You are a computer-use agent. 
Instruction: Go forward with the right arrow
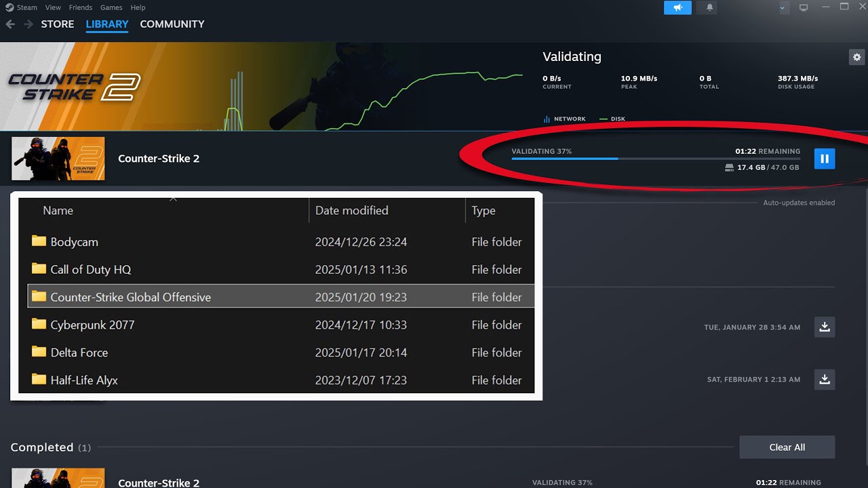tap(28, 24)
